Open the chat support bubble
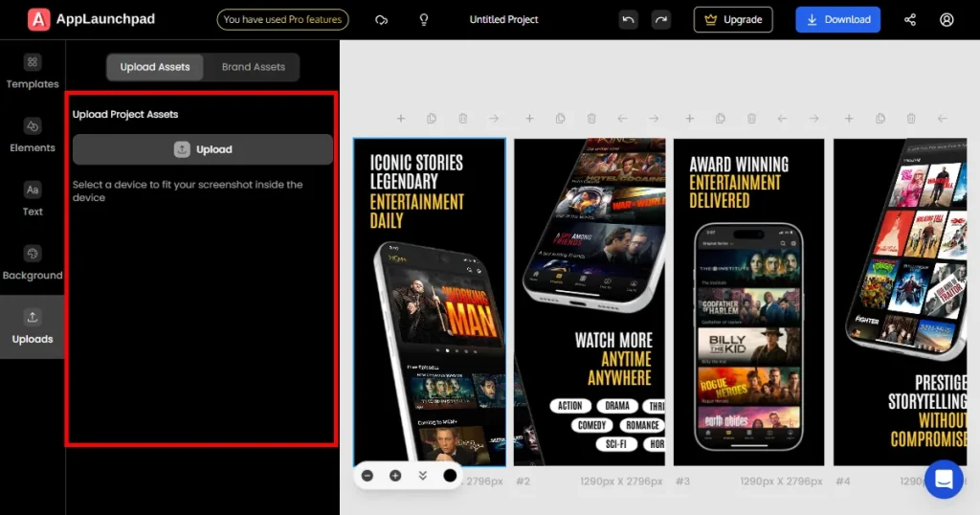This screenshot has width=980, height=515. [x=944, y=480]
